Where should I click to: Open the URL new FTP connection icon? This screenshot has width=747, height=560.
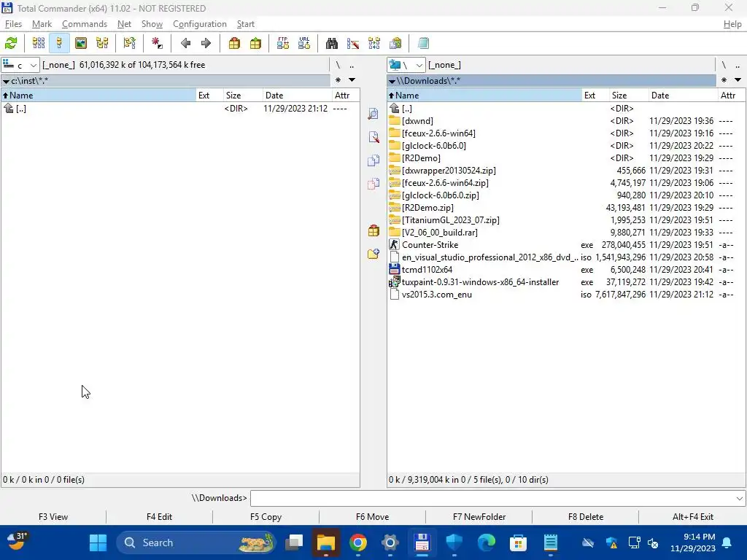304,43
